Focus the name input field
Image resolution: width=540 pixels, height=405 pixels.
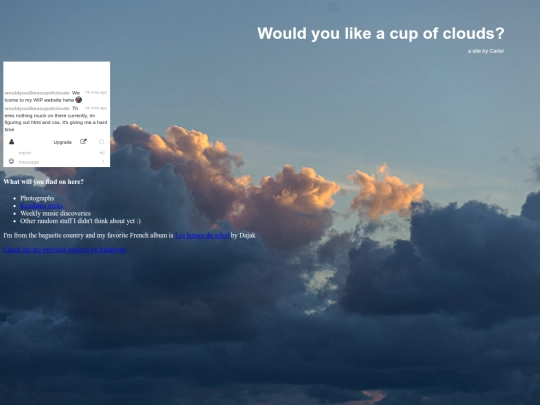pyautogui.click(x=57, y=153)
